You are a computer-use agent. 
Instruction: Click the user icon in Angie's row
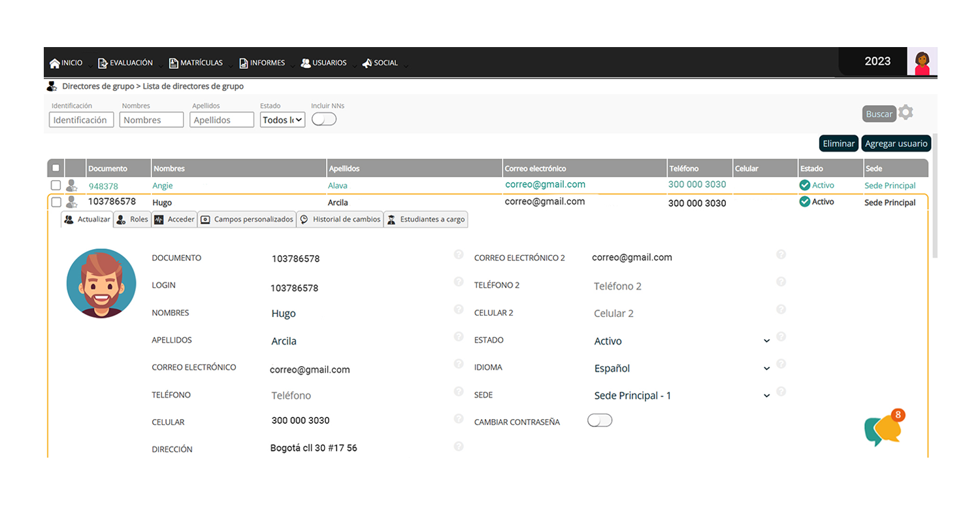click(72, 186)
